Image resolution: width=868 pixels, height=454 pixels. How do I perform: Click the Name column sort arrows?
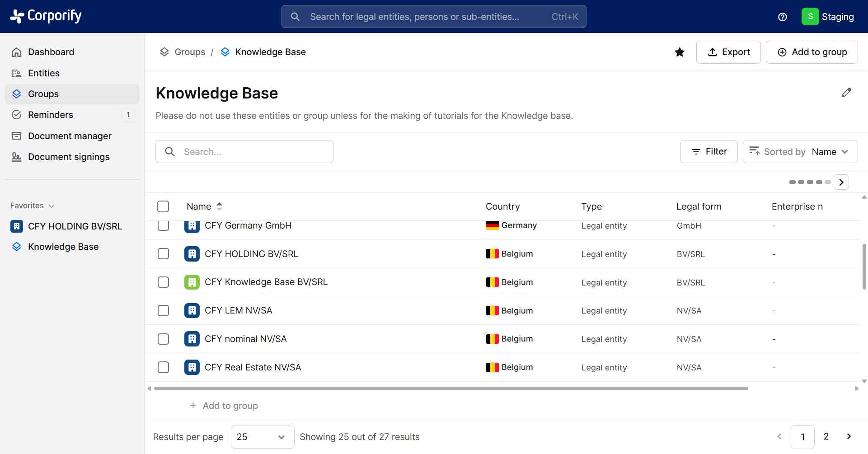click(x=219, y=206)
